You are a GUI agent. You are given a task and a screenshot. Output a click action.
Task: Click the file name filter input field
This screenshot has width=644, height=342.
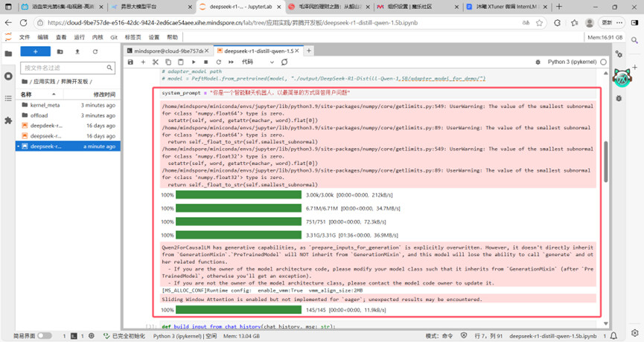[x=67, y=68]
